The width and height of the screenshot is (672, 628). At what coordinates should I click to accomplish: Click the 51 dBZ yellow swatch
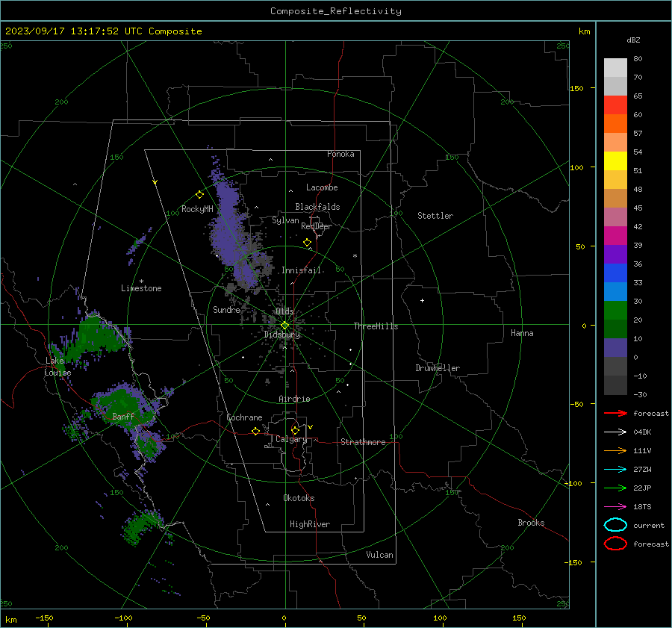tap(615, 161)
